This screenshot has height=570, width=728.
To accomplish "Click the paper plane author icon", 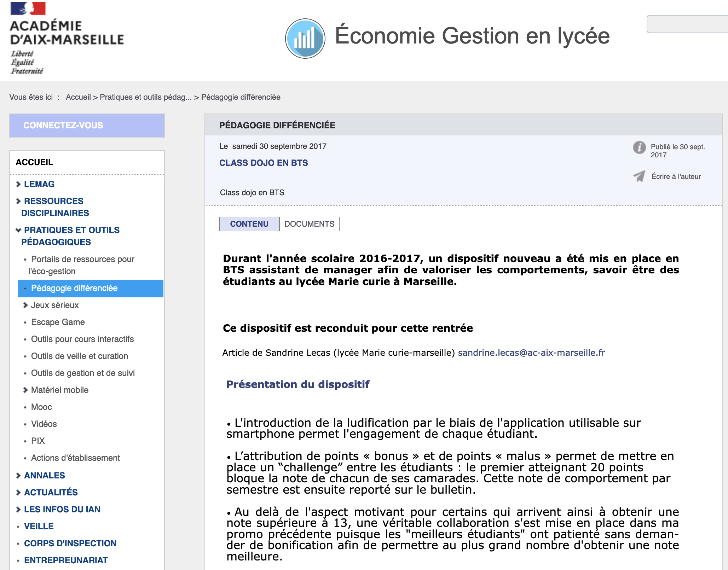I will pos(639,176).
